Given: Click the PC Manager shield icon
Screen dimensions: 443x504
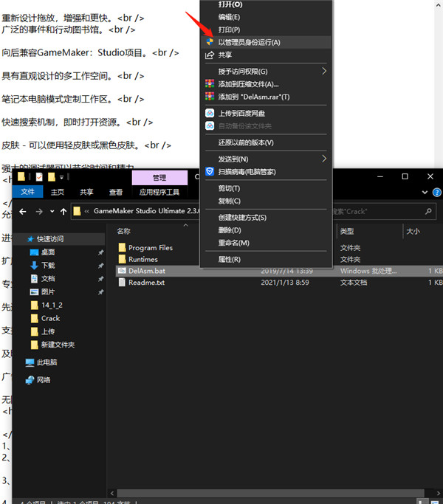Looking at the screenshot, I should (210, 171).
